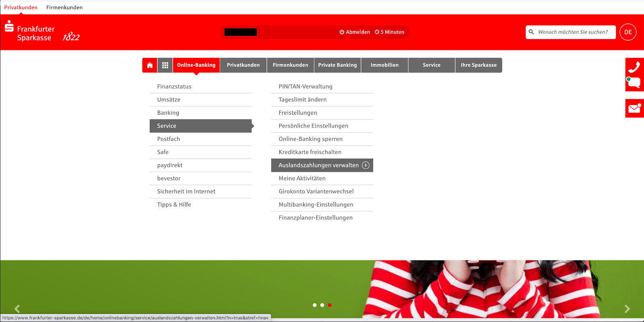Open the Firmenkunden navigation tab

(291, 65)
